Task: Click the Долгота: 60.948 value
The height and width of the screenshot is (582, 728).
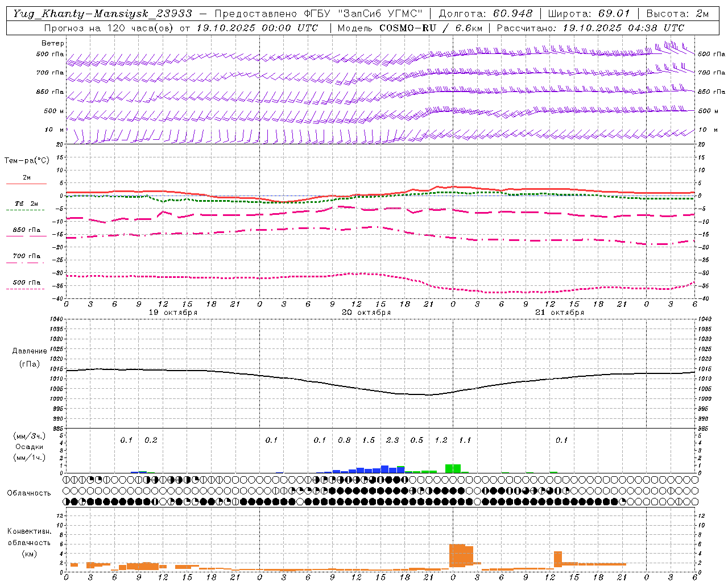Action: [x=486, y=14]
